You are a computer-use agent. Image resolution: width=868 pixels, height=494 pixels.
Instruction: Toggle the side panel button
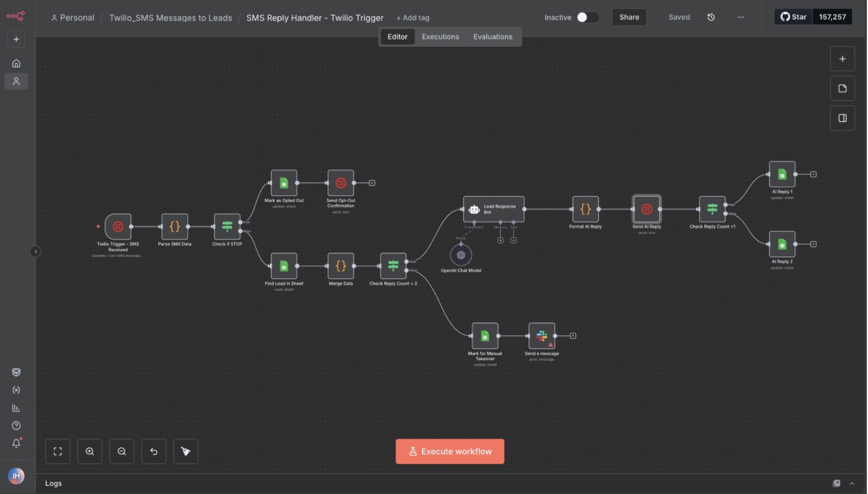[x=843, y=118]
